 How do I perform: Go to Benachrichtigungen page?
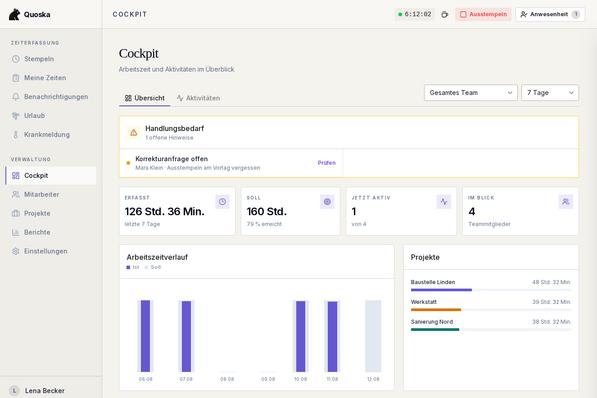click(x=51, y=97)
